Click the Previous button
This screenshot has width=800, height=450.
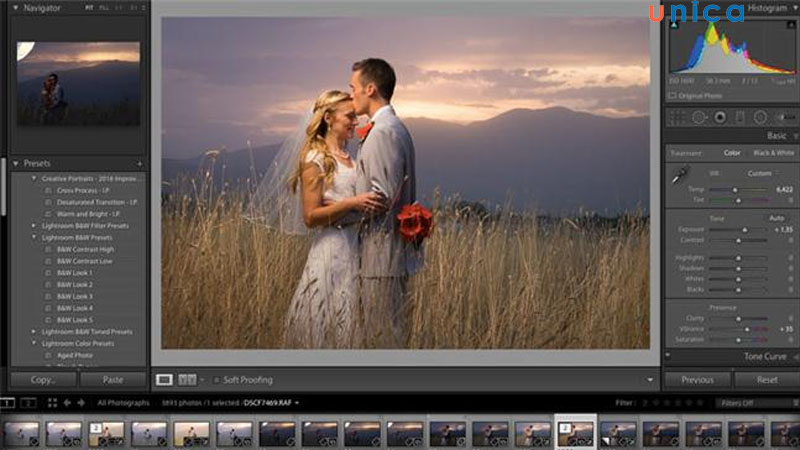click(697, 380)
